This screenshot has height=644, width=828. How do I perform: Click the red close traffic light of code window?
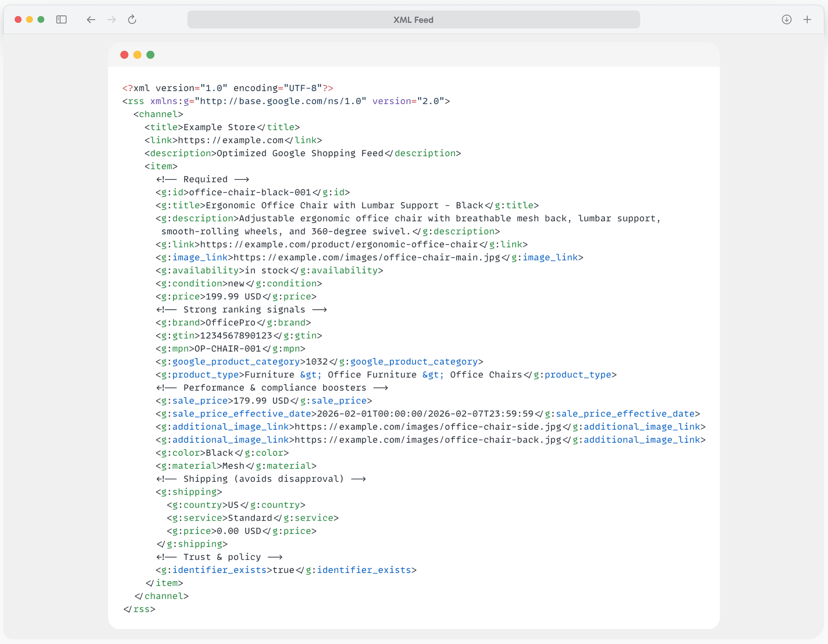pyautogui.click(x=124, y=55)
